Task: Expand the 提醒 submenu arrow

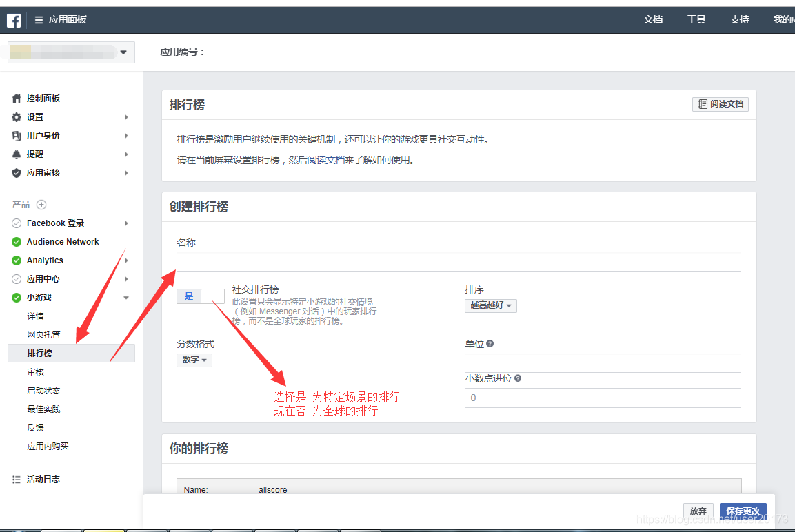Action: (126, 154)
